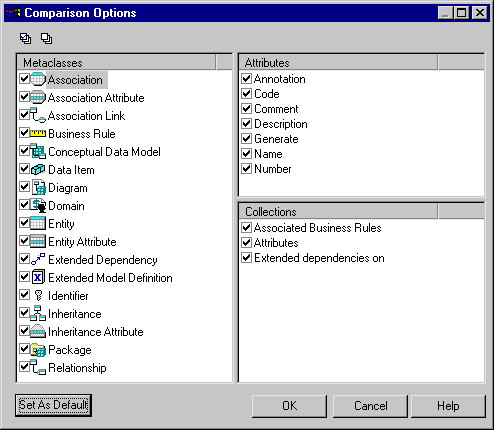Screen dimensions: 494x430
Task: Click the Select All toolbar icon
Action: (x=25, y=38)
